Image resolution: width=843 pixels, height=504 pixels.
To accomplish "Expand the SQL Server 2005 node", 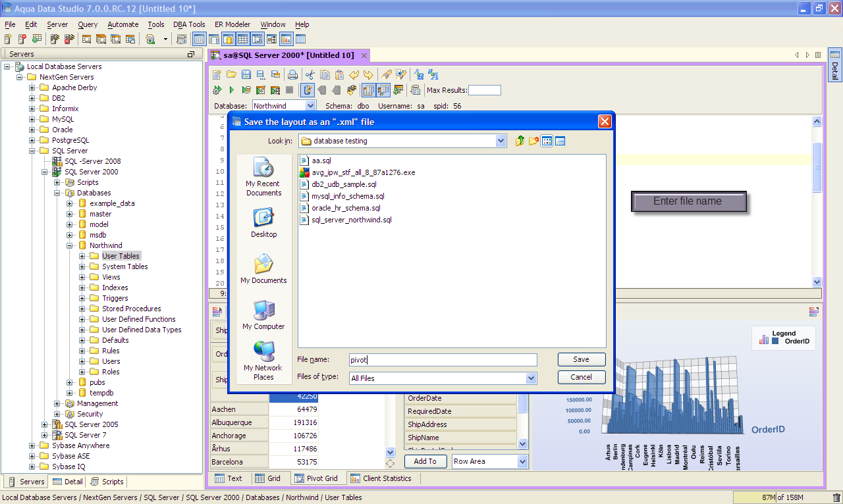I will (45, 424).
